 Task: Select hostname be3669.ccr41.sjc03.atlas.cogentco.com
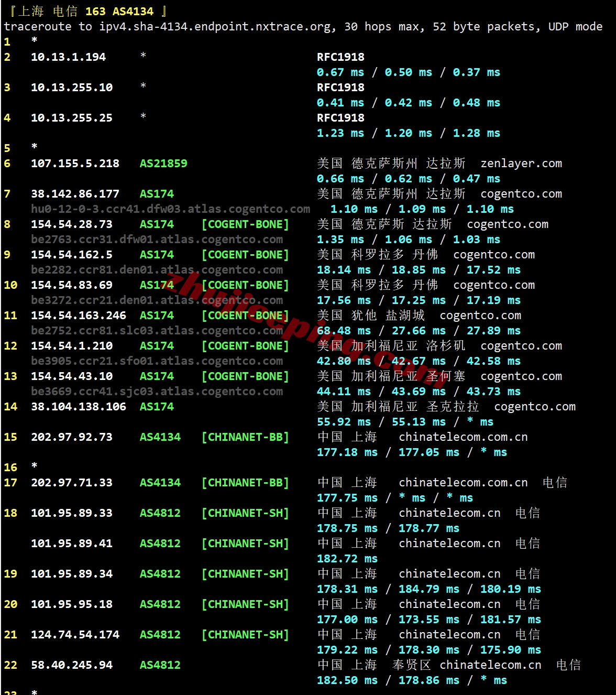157,392
